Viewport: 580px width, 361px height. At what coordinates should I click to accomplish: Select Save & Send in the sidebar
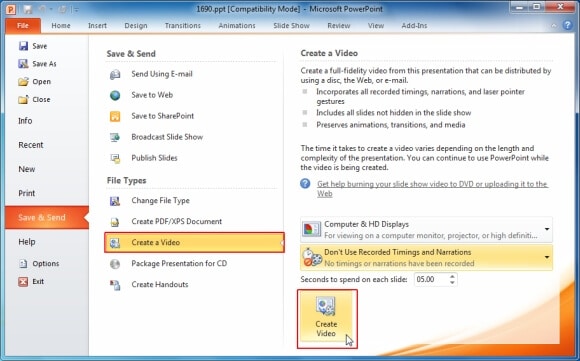tap(47, 217)
